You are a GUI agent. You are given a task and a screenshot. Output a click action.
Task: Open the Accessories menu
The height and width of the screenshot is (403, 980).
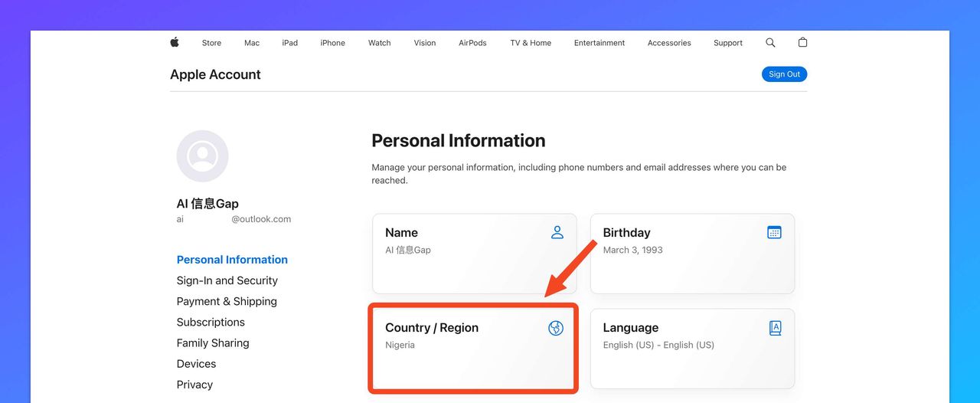669,43
